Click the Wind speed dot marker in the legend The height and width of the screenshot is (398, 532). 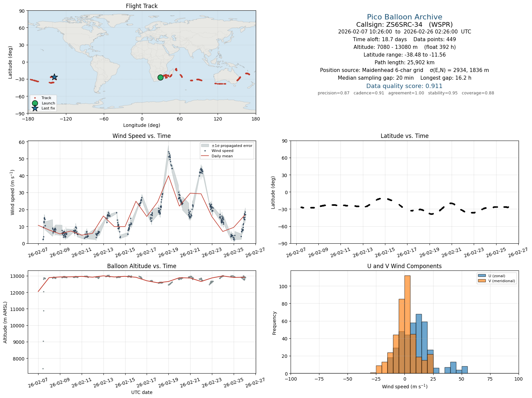[x=205, y=151]
